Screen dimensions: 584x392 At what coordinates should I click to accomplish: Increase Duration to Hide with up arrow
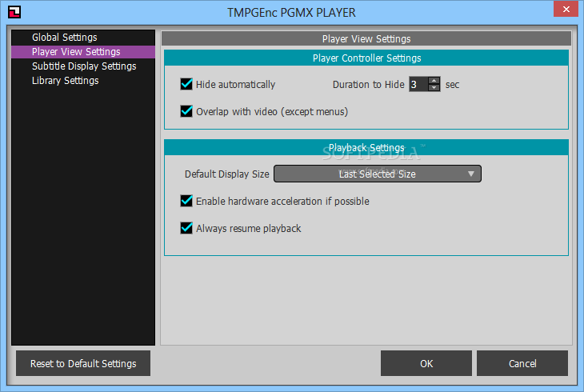[x=434, y=81]
